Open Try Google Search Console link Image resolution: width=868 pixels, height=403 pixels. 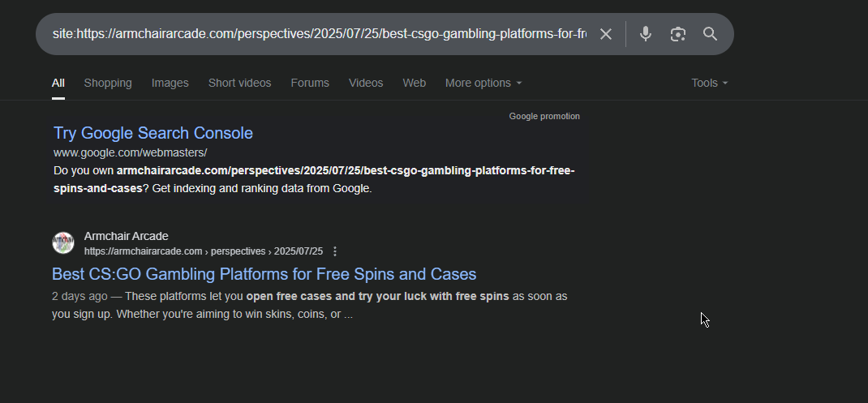coord(153,133)
